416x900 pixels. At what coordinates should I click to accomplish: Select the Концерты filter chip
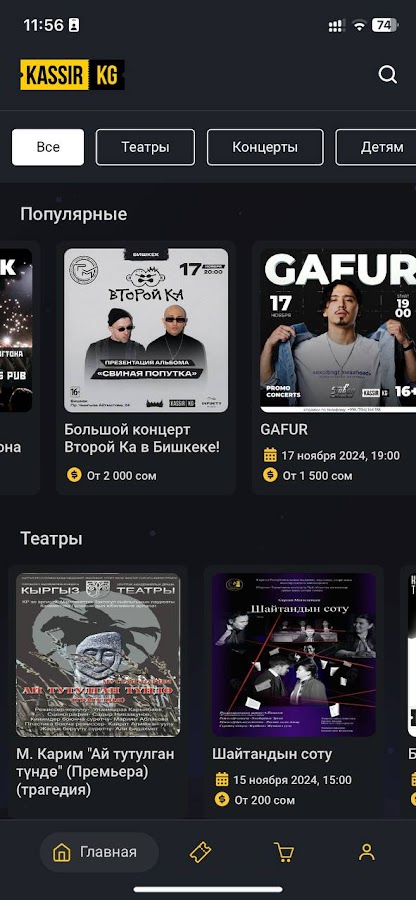click(x=265, y=147)
